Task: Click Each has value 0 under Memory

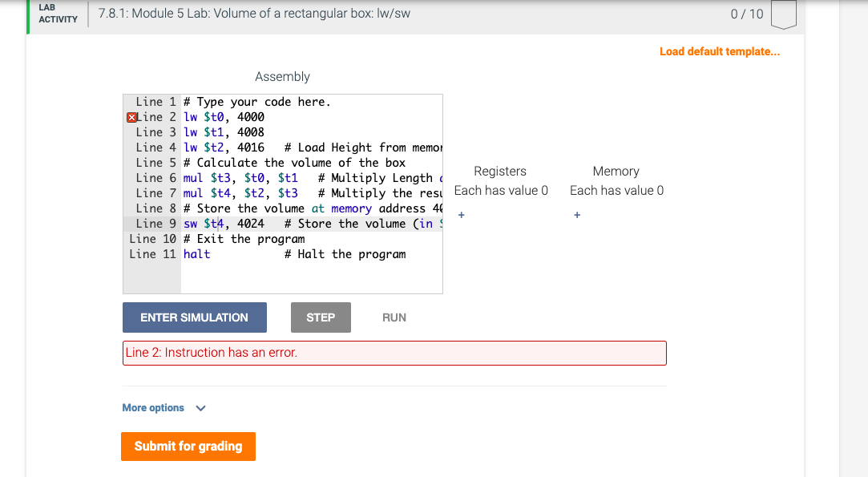Action: click(616, 190)
